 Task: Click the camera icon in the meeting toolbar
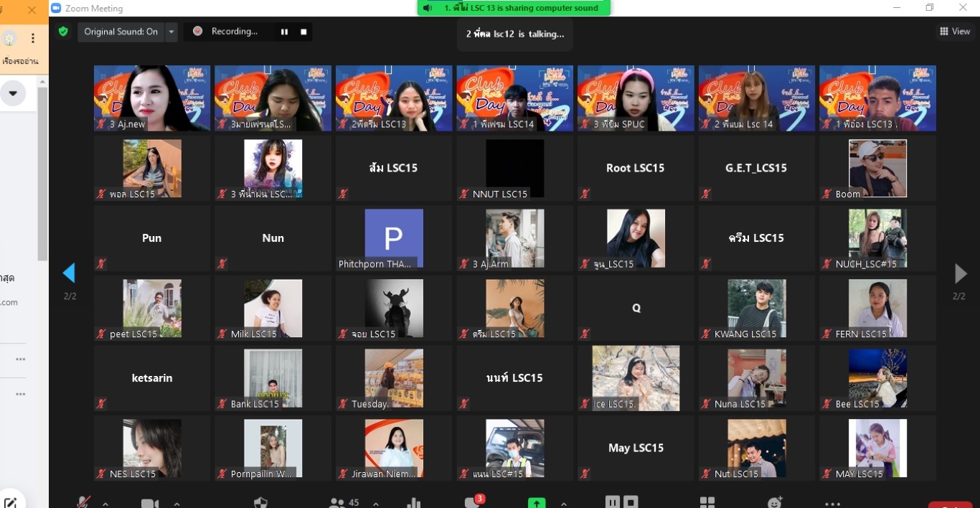click(150, 503)
